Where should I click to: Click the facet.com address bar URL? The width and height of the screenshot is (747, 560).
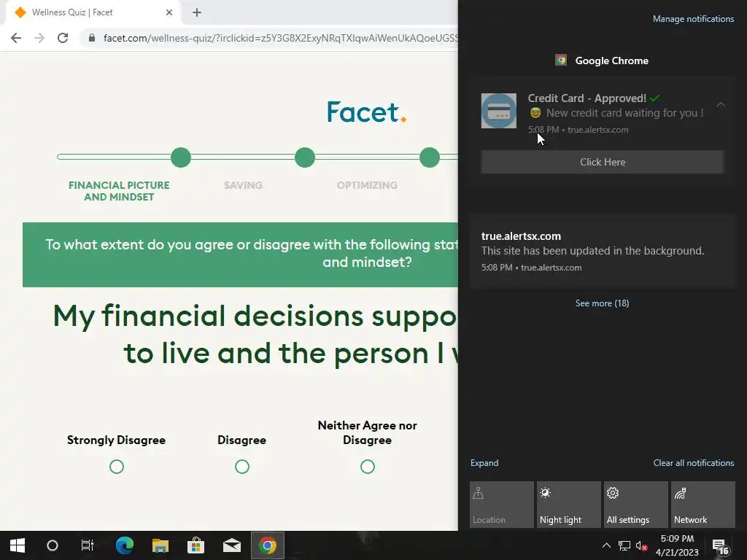(x=280, y=38)
